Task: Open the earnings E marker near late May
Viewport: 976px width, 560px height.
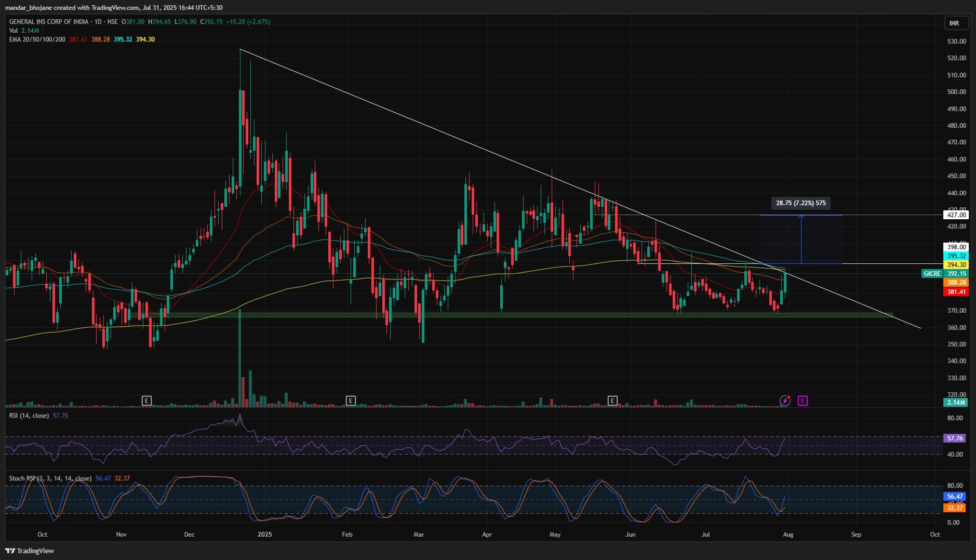Action: (612, 401)
